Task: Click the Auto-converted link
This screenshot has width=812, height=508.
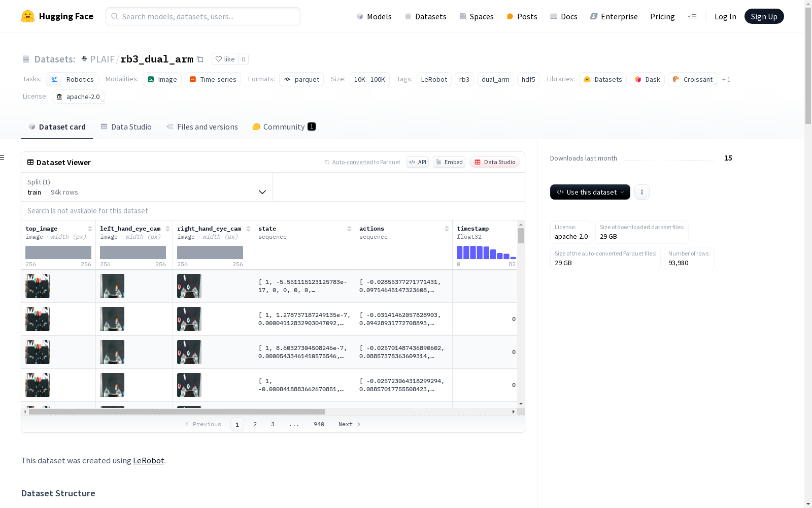Action: (353, 162)
